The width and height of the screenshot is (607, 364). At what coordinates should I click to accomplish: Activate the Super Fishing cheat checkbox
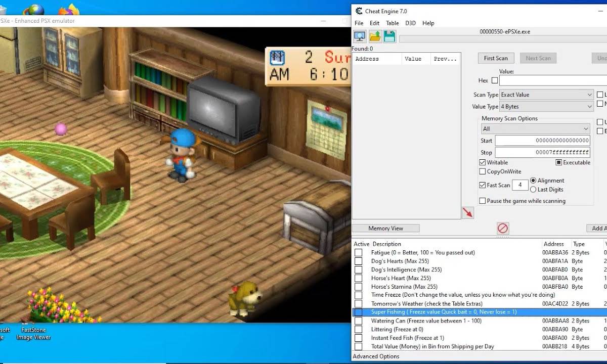click(x=359, y=312)
